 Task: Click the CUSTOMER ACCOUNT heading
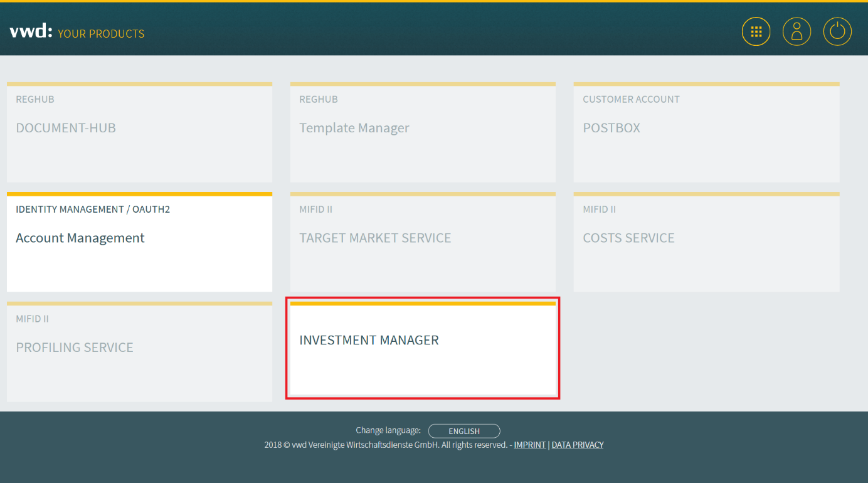point(631,99)
